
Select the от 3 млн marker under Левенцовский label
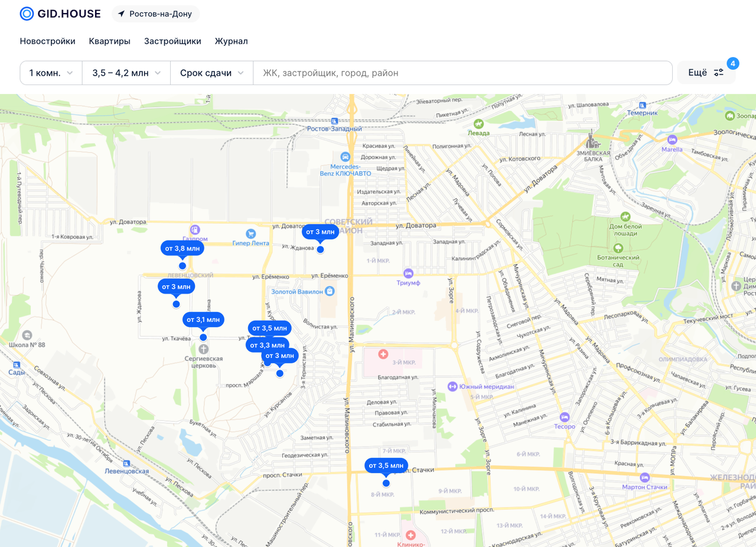click(176, 286)
